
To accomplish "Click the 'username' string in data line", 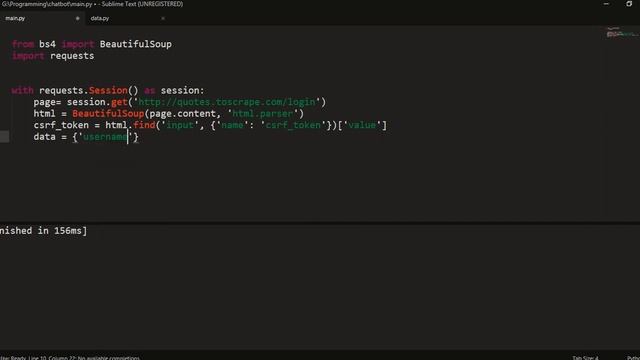I will click(105, 137).
